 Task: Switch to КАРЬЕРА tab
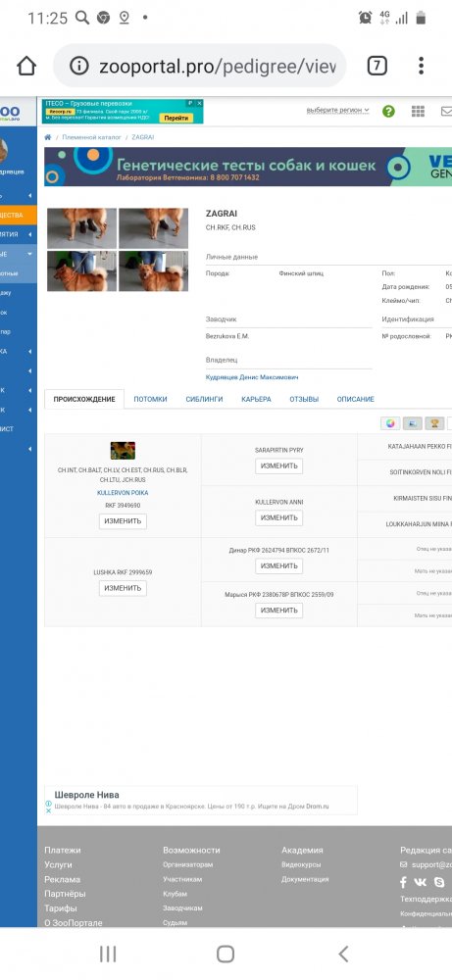click(256, 400)
